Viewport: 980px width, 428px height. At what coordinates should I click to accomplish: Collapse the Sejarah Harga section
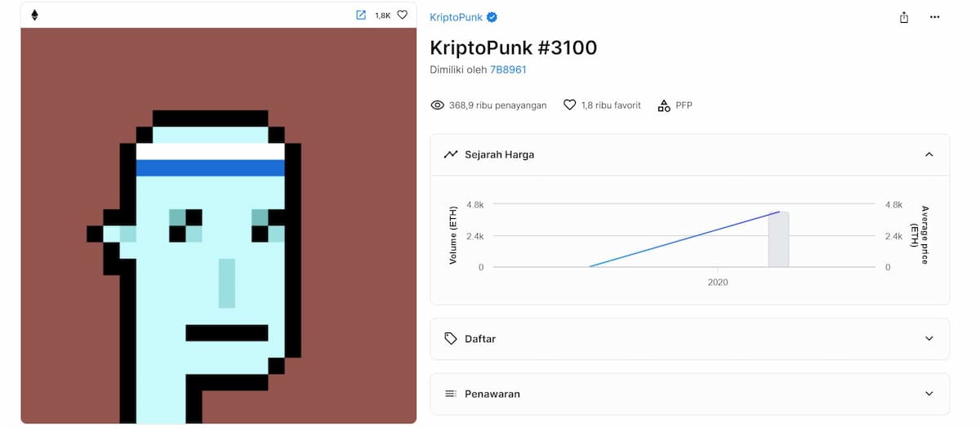point(929,154)
